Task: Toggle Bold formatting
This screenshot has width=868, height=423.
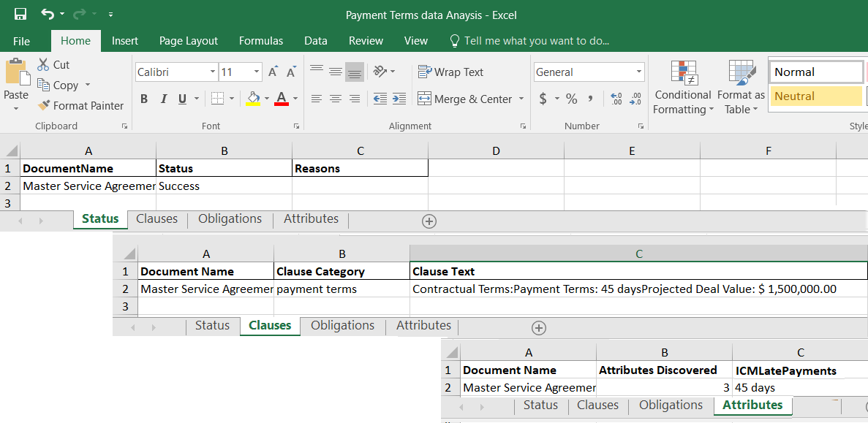Action: 144,99
